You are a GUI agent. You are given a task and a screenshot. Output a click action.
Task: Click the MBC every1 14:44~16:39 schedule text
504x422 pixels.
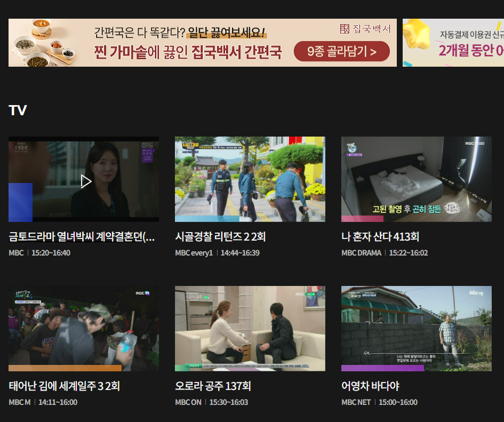click(217, 253)
